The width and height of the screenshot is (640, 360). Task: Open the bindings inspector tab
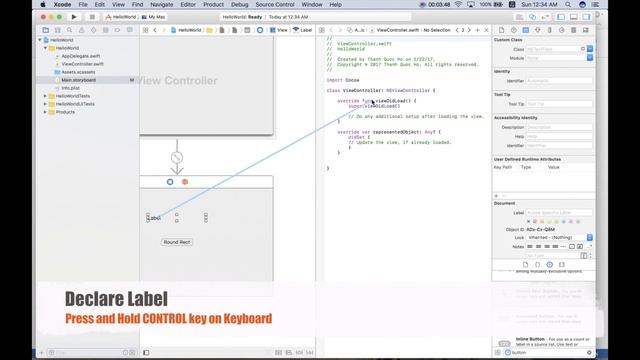pos(574,30)
